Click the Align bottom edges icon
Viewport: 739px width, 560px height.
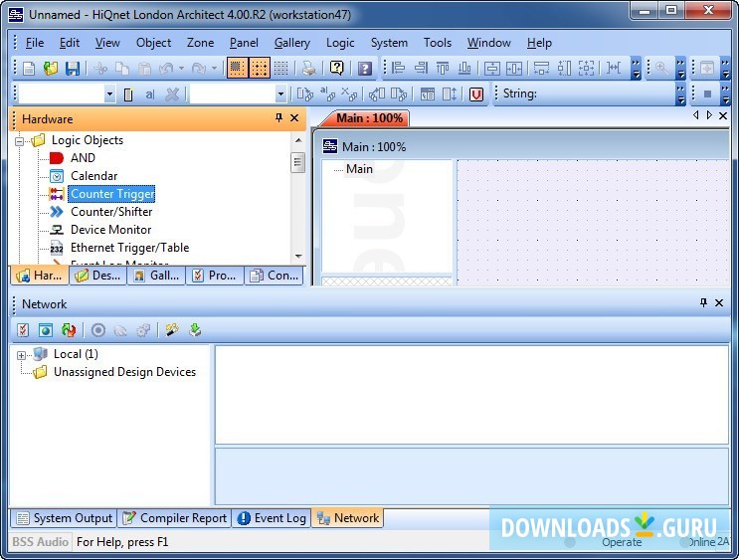464,69
